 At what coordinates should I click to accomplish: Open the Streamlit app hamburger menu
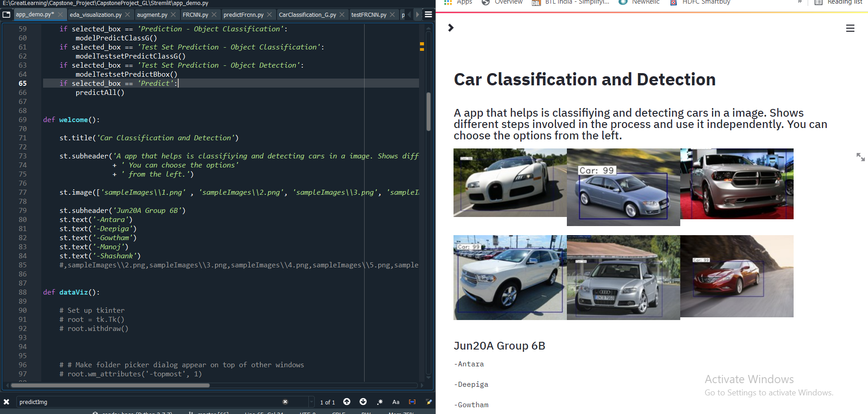[850, 28]
